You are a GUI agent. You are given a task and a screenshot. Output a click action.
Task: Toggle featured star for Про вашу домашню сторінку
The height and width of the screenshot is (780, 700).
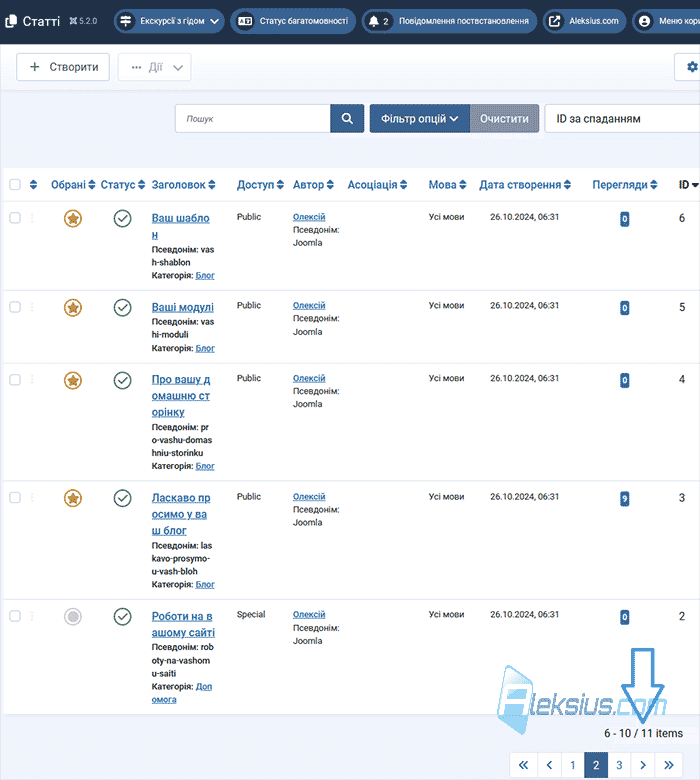click(73, 381)
